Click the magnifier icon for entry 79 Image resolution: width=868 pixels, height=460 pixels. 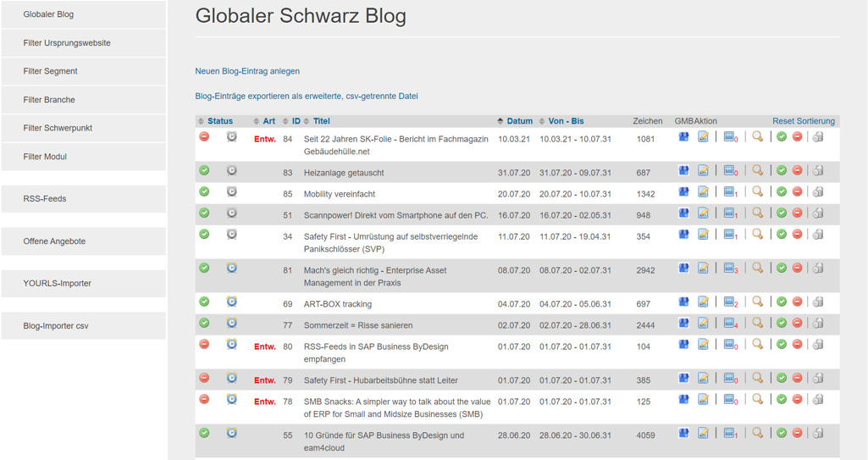point(757,379)
